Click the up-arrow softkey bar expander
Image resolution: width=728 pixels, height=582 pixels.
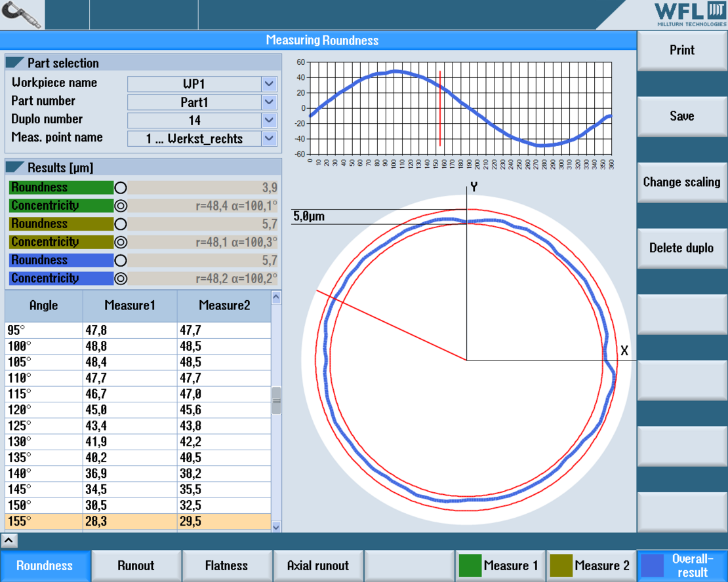pyautogui.click(x=9, y=540)
